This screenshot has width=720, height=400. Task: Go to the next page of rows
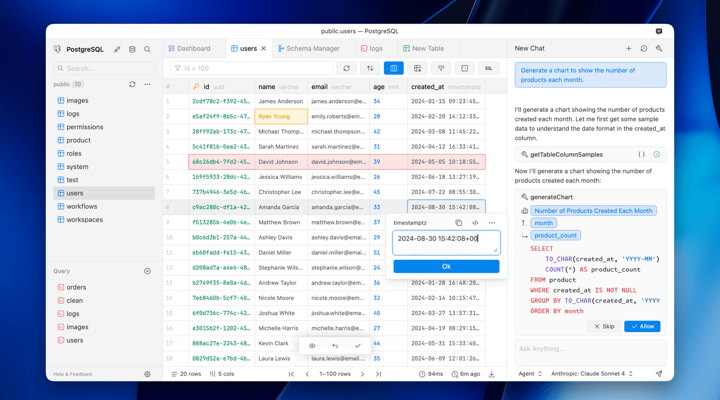362,374
